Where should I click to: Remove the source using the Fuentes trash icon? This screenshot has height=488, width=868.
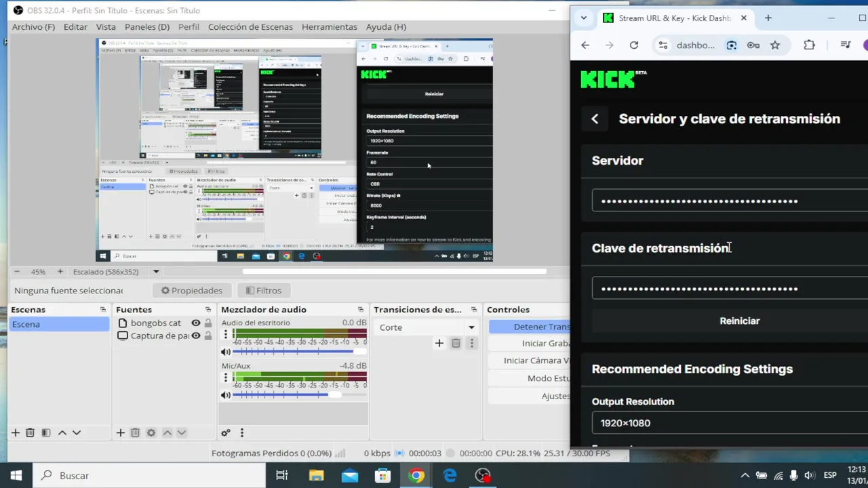[x=135, y=432]
